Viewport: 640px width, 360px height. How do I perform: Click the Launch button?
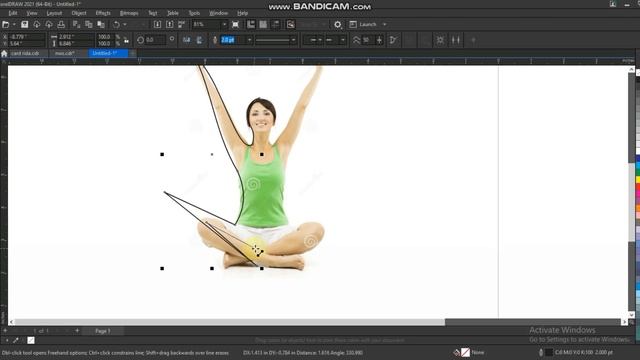point(363,24)
